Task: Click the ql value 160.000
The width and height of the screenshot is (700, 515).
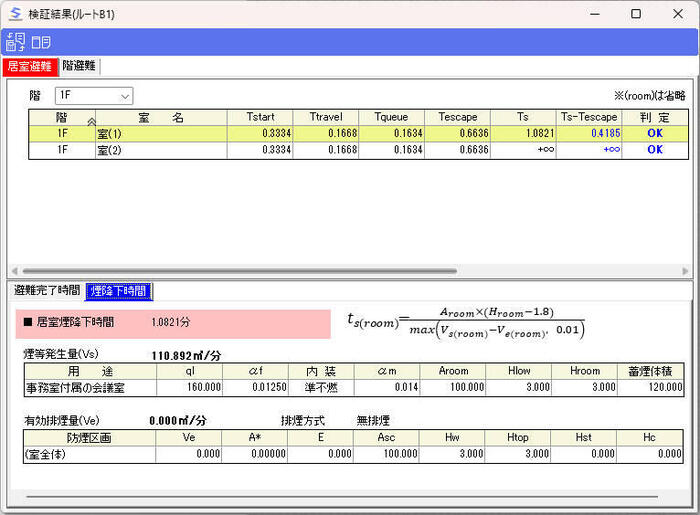Action: pos(204,387)
